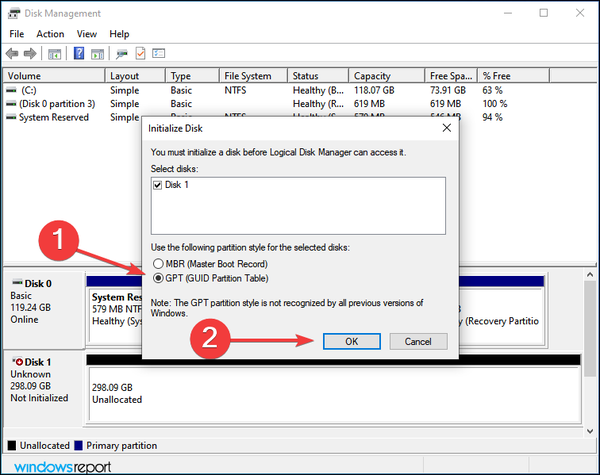600x475 pixels.
Task: Click the scroll down arrow in disk pane
Action: [x=590, y=431]
